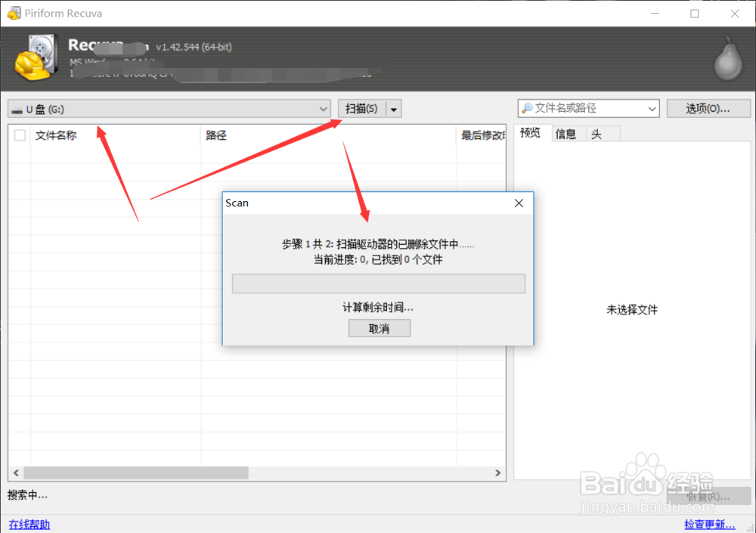Toggle the select-all files checkbox

[x=20, y=135]
